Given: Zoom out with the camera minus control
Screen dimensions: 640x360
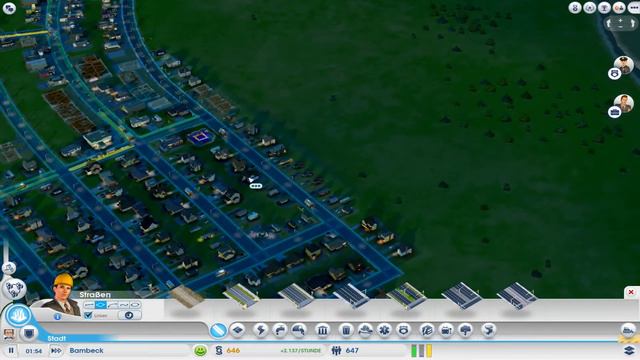Looking at the screenshot, I should click(x=620, y=26).
